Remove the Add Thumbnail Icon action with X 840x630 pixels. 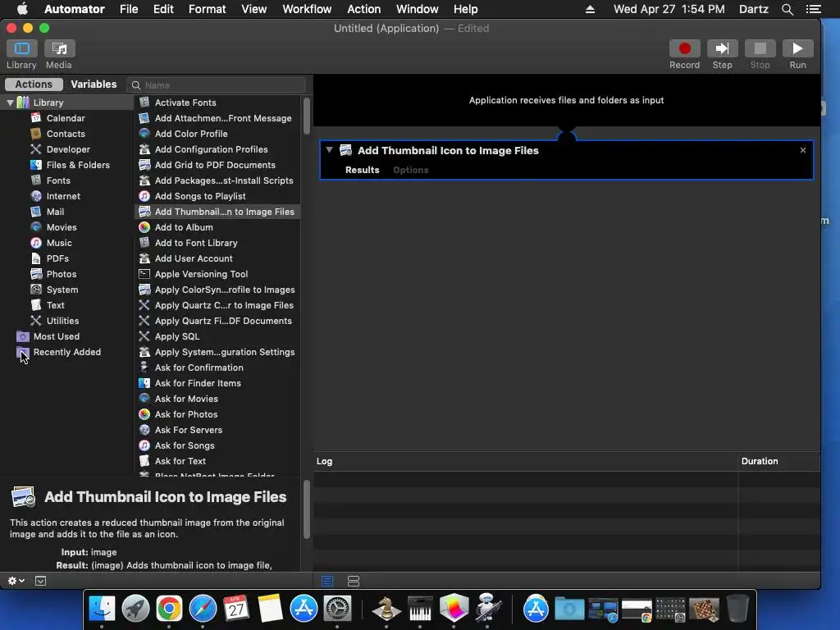[x=802, y=150]
